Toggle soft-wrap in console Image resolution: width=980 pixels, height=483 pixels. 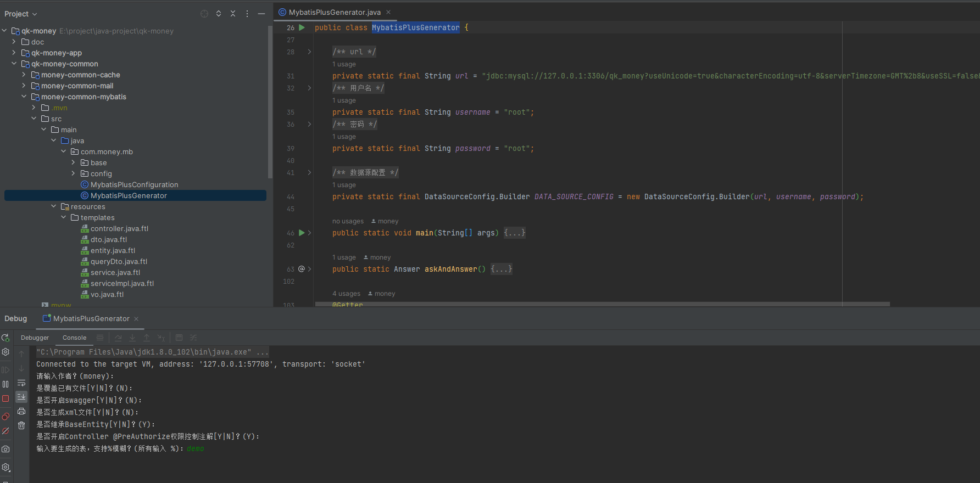pos(21,383)
